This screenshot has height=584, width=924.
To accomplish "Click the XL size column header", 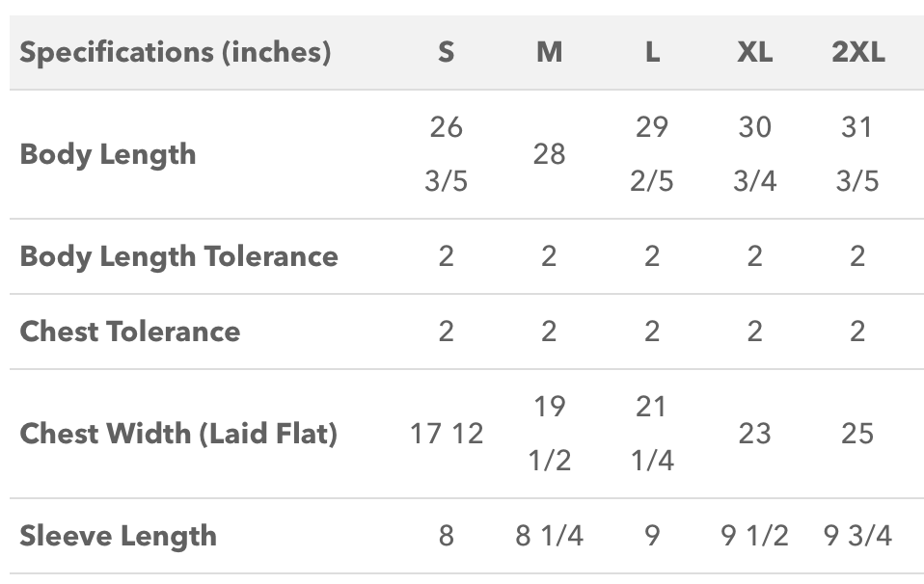I will 754,52.
